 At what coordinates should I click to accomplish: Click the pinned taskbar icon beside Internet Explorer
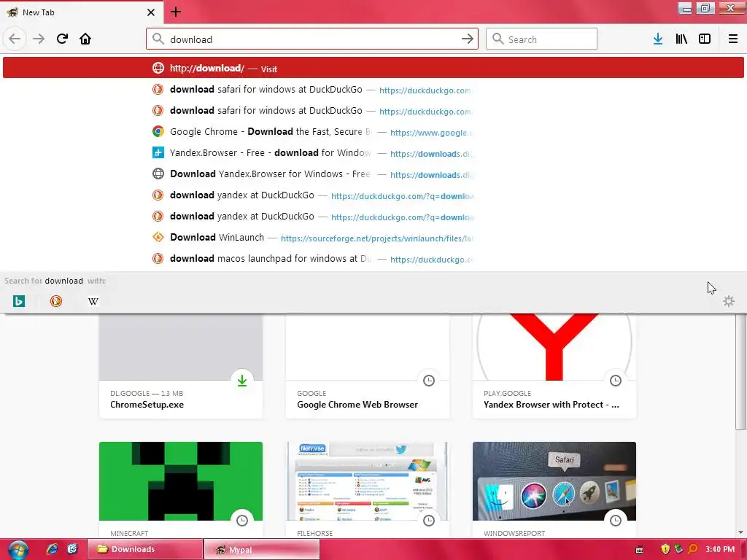[x=72, y=549]
